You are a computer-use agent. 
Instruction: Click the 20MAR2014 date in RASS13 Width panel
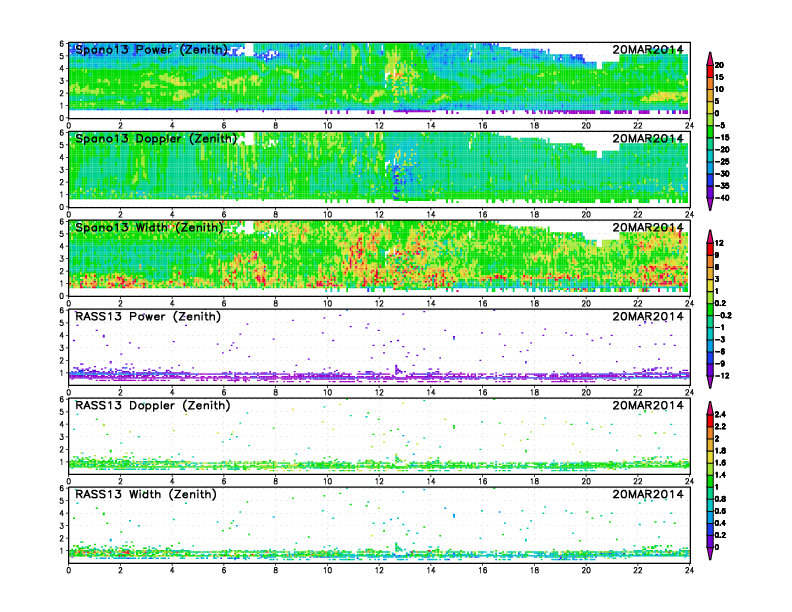coord(648,494)
